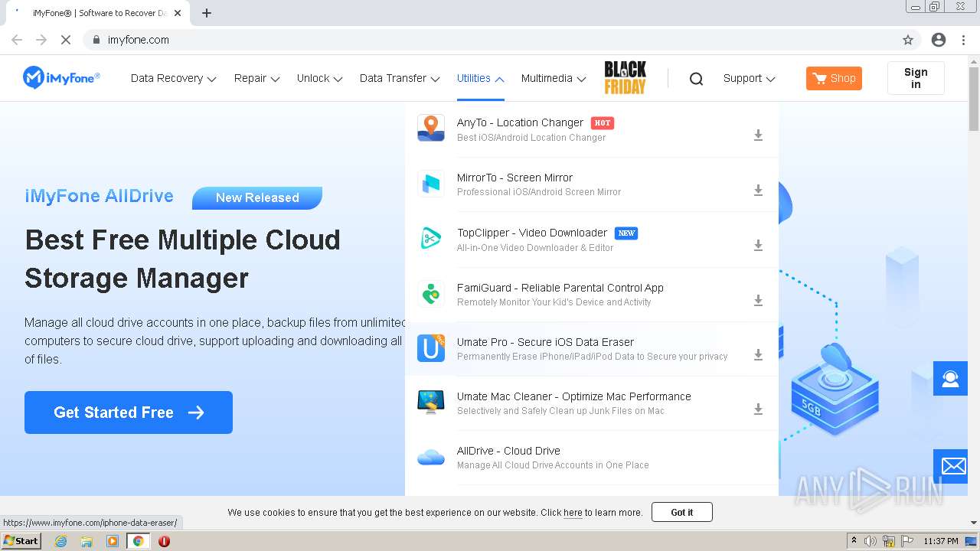Viewport: 980px width, 551px height.
Task: Select Umate Pro - Secure iOS Data Eraser
Action: 592,349
